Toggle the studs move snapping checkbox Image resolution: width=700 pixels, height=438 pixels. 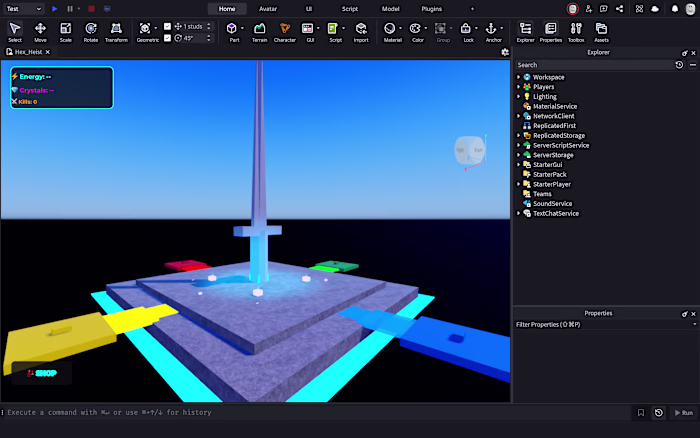pos(167,26)
